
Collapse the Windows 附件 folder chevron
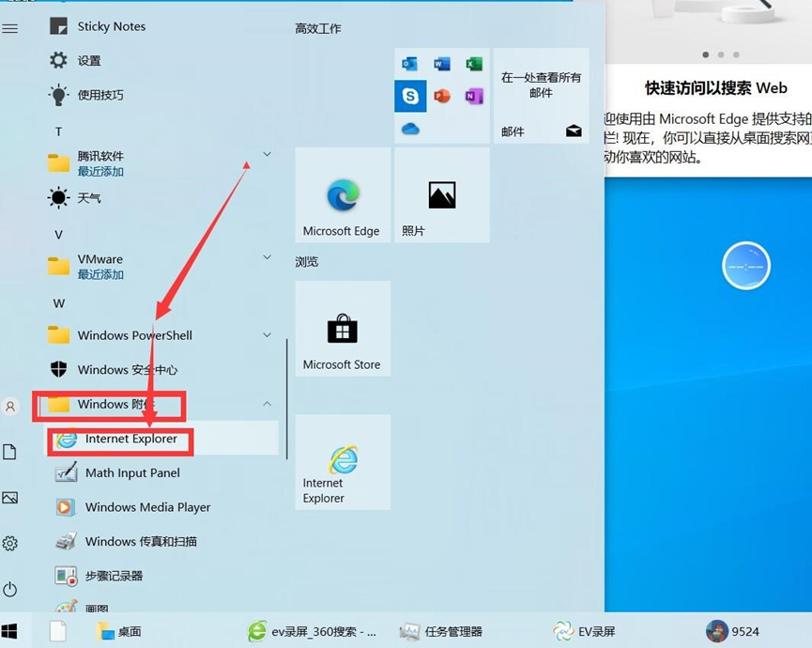tap(267, 404)
